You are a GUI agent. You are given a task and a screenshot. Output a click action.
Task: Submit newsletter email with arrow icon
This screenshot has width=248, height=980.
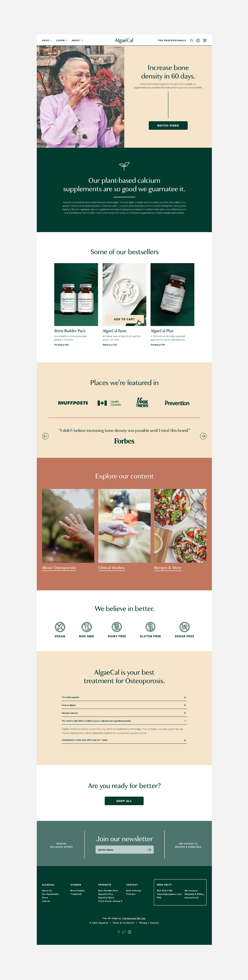[x=149, y=850]
